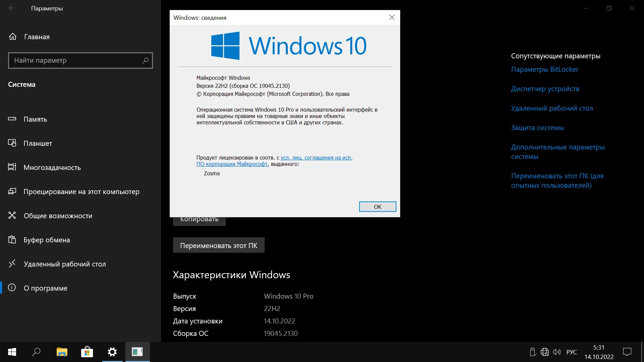The image size is (644, 362).
Task: Open the Память storage section
Action: 35,119
